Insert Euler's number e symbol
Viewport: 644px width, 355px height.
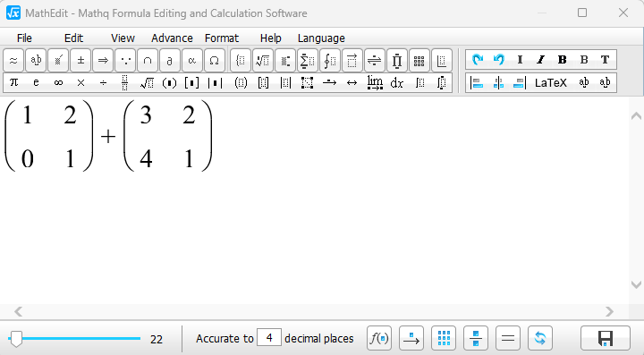point(36,82)
